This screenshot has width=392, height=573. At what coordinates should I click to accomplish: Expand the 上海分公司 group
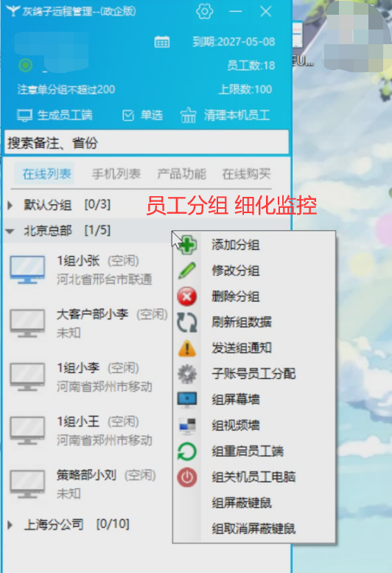pyautogui.click(x=10, y=525)
